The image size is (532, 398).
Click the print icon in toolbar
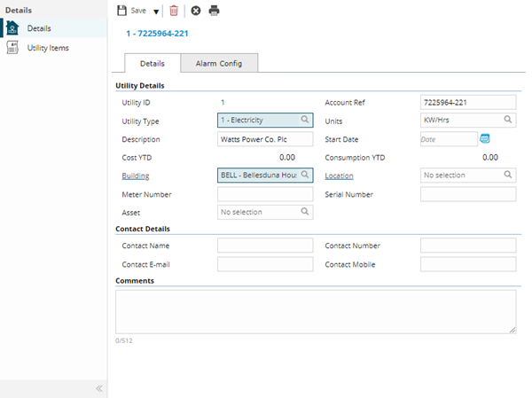(214, 11)
